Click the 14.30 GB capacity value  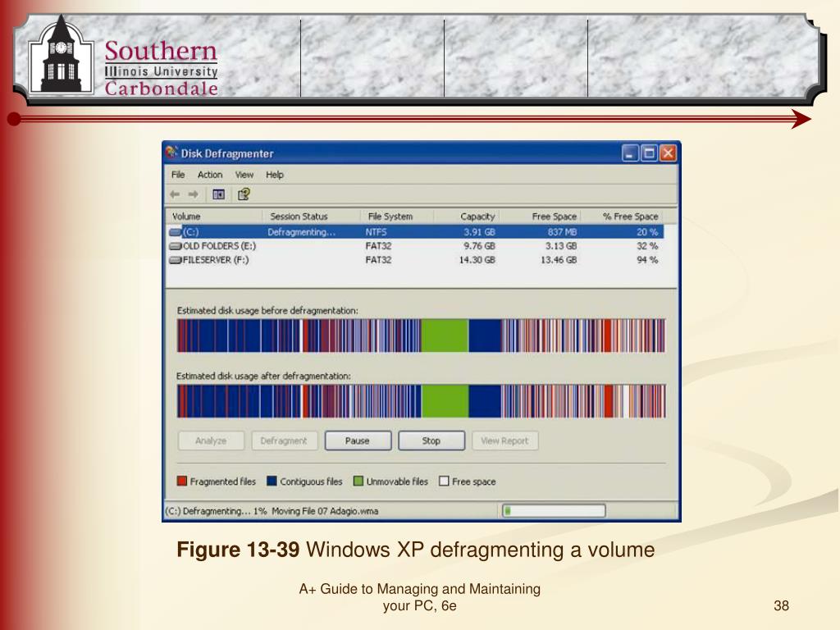click(x=477, y=260)
